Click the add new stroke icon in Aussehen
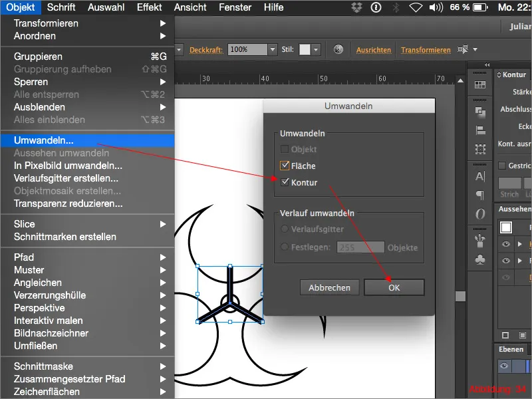 (x=505, y=335)
